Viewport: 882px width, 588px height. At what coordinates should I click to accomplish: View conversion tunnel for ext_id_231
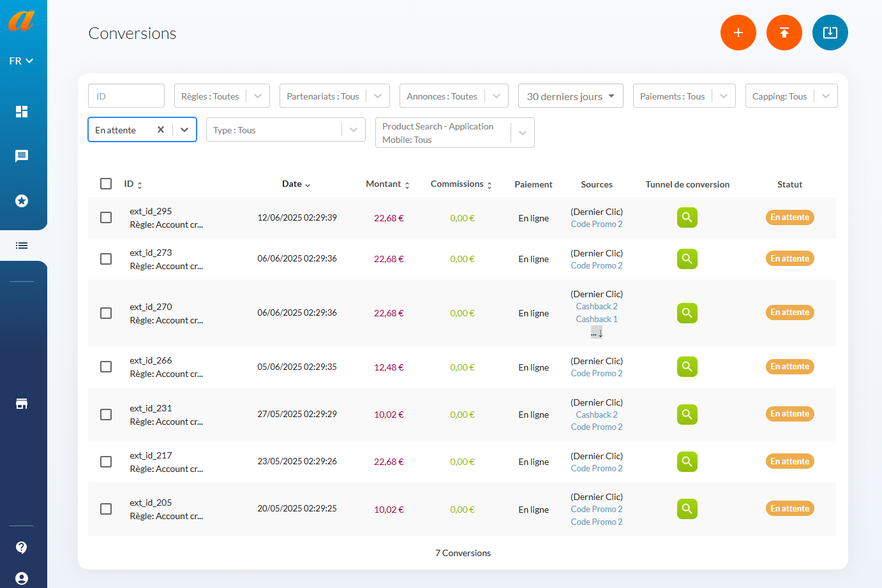[x=687, y=415]
